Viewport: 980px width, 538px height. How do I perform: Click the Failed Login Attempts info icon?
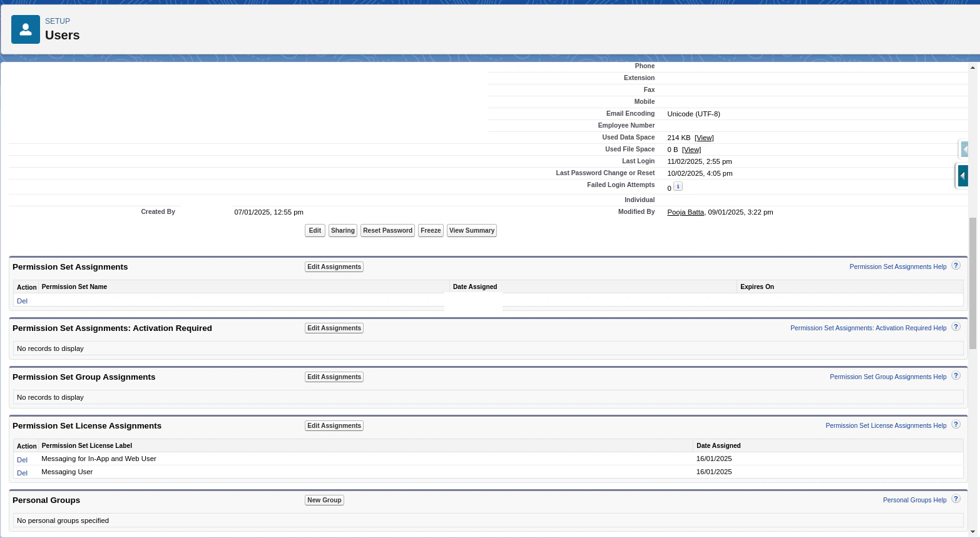[x=678, y=186]
